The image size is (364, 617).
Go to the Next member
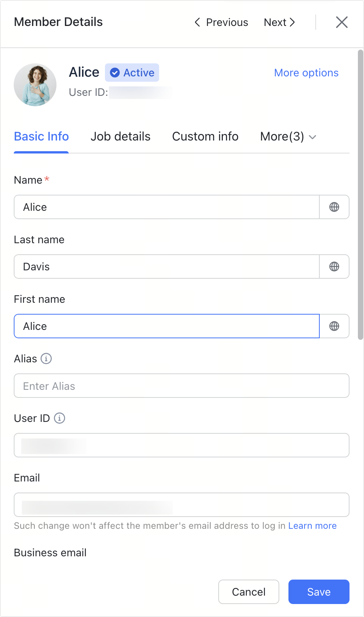(280, 22)
